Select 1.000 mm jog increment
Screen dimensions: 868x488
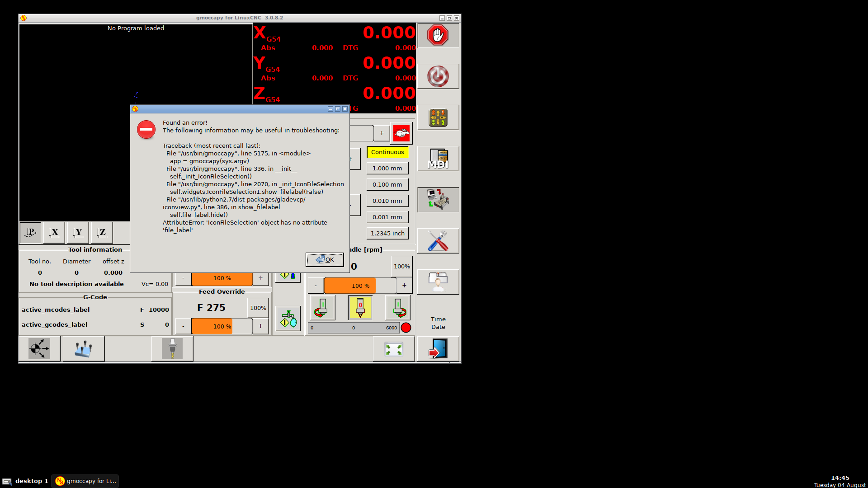tap(387, 169)
